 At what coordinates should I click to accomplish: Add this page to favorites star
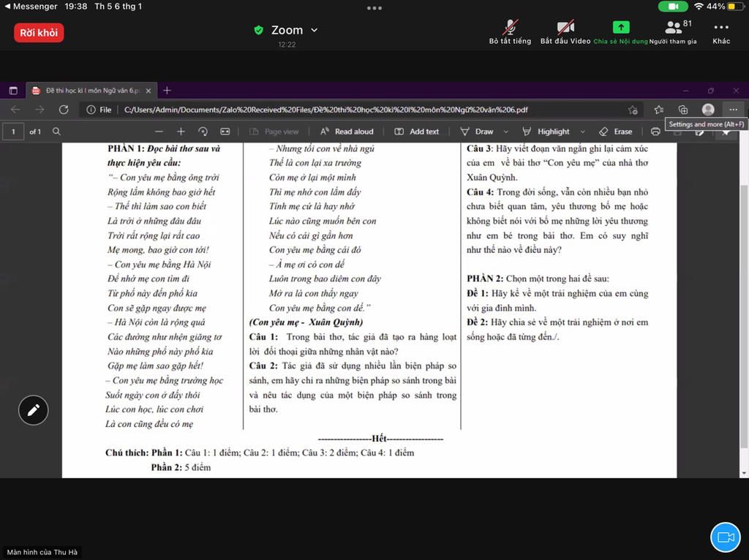click(633, 110)
